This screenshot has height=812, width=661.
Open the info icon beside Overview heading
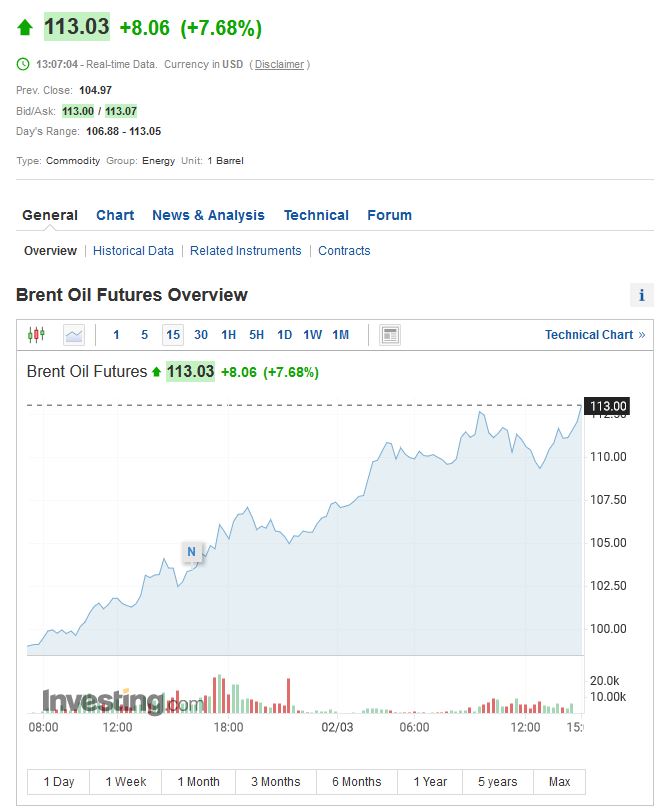point(641,295)
